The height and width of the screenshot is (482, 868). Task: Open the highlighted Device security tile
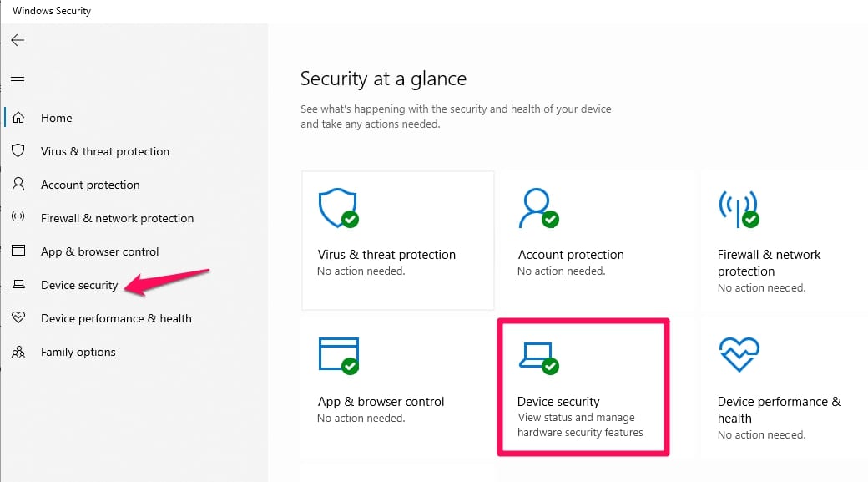583,388
